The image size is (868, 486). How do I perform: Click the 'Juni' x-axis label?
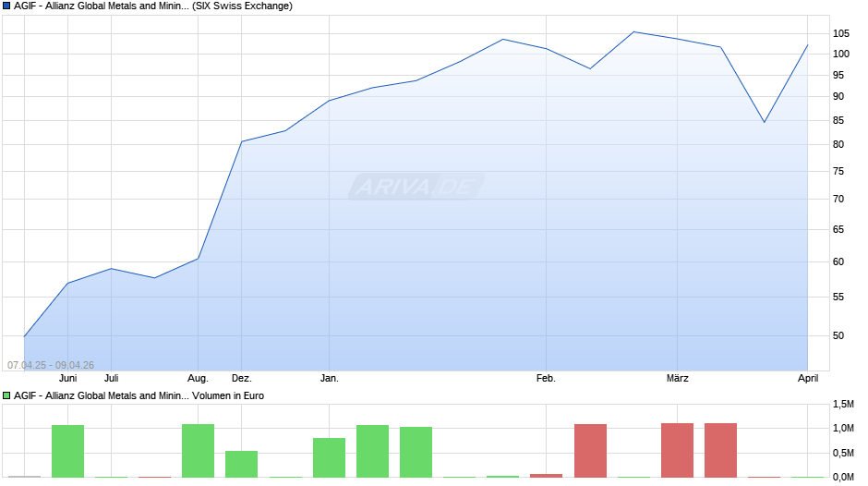pyautogui.click(x=68, y=378)
